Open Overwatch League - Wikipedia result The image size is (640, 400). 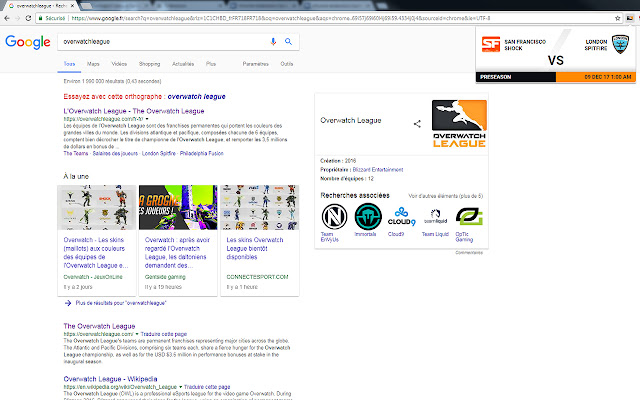[110, 379]
